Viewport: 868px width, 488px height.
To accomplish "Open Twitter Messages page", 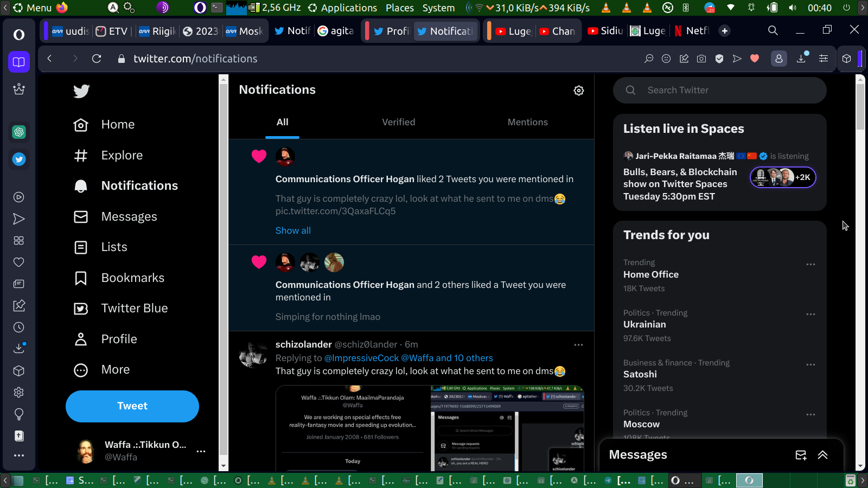I will coord(115,217).
